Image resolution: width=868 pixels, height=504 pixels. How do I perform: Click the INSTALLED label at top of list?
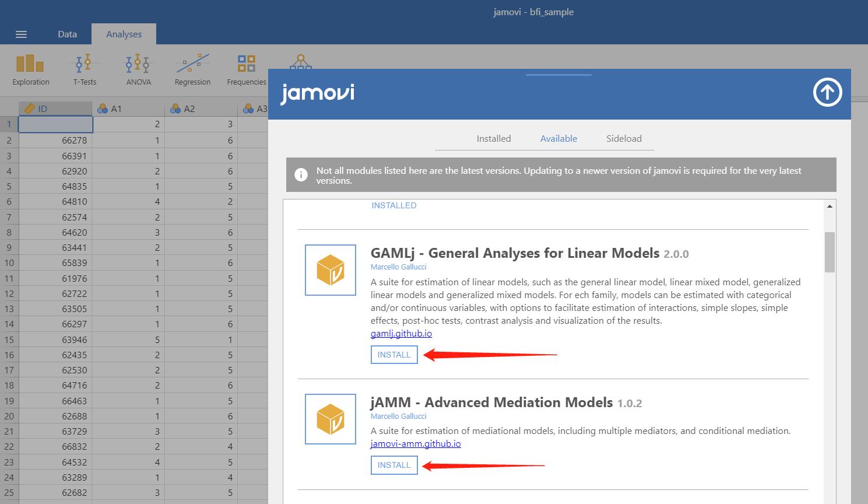tap(394, 205)
